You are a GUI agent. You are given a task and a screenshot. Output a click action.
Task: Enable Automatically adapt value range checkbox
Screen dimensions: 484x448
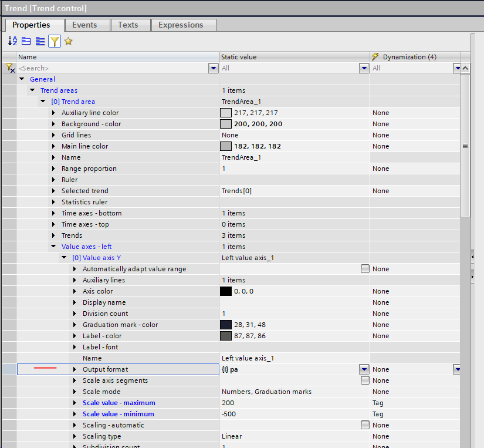pyautogui.click(x=365, y=269)
